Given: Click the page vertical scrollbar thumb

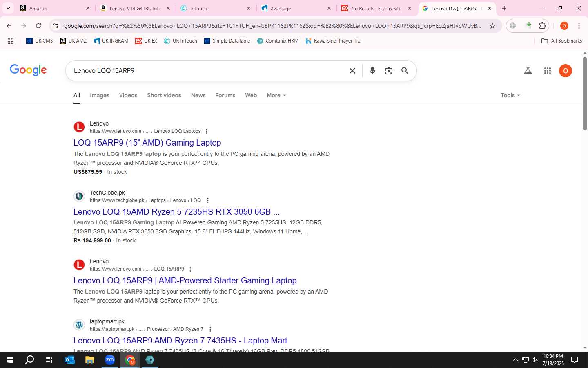Looking at the screenshot, I should (585, 94).
